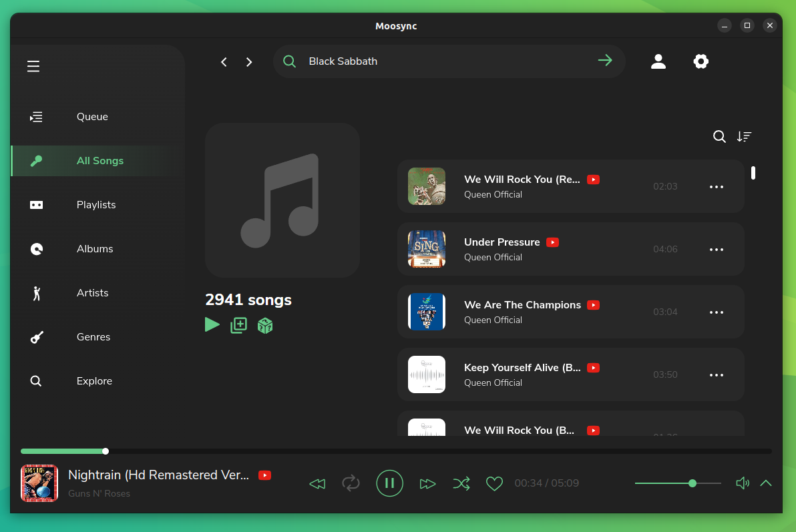The width and height of the screenshot is (796, 532).
Task: Open the Genres section
Action: pyautogui.click(x=93, y=336)
